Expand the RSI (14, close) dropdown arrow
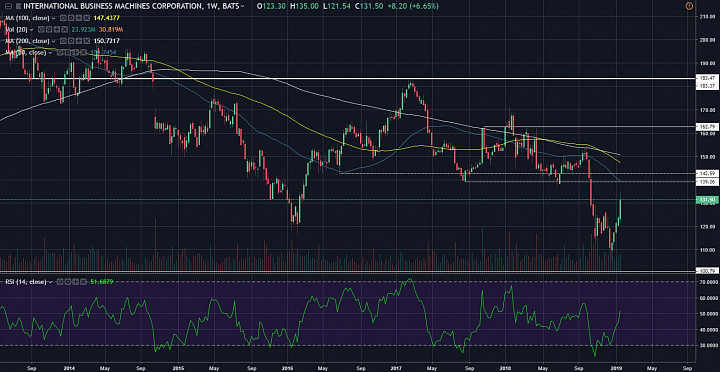720x372 pixels. click(x=51, y=282)
